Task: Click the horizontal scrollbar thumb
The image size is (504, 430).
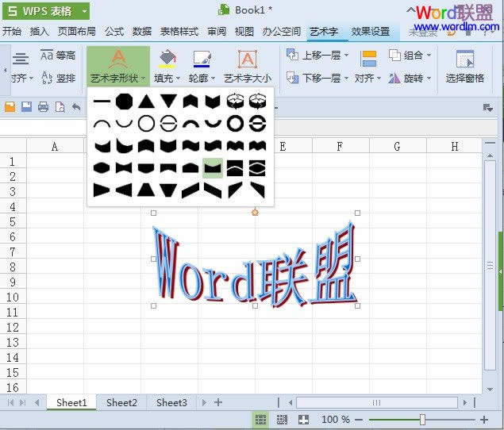Action: 377,402
